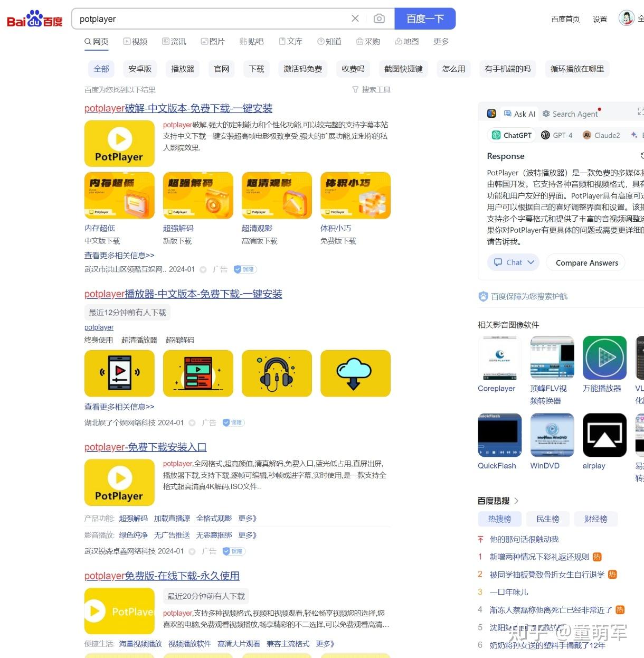
Task: Open the 万能播放器 app icon
Action: tap(604, 358)
